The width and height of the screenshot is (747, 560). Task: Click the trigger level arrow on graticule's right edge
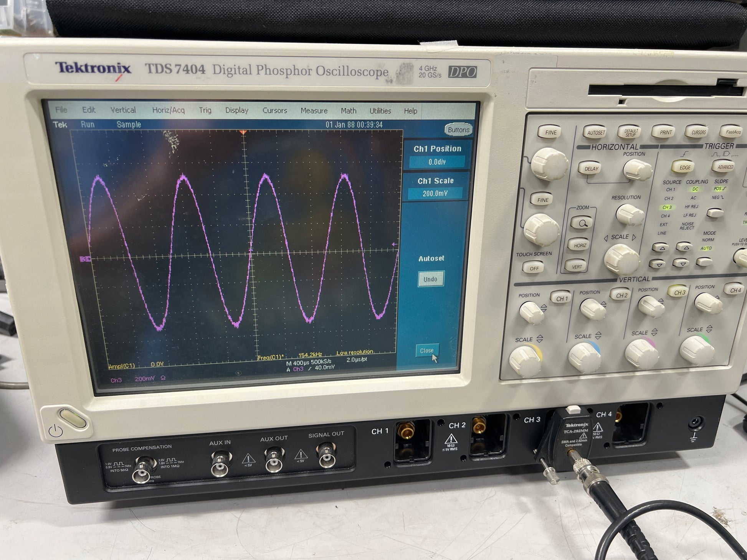click(394, 244)
